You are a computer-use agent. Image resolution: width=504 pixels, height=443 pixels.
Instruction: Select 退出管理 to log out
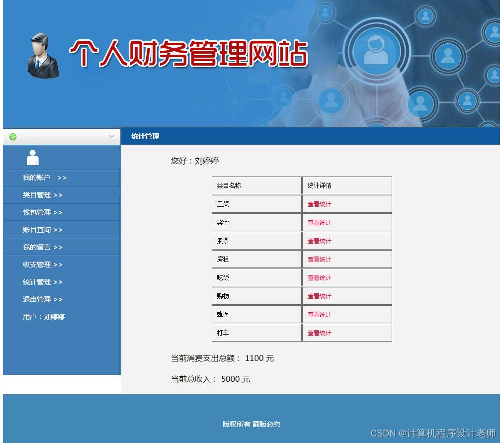(42, 299)
